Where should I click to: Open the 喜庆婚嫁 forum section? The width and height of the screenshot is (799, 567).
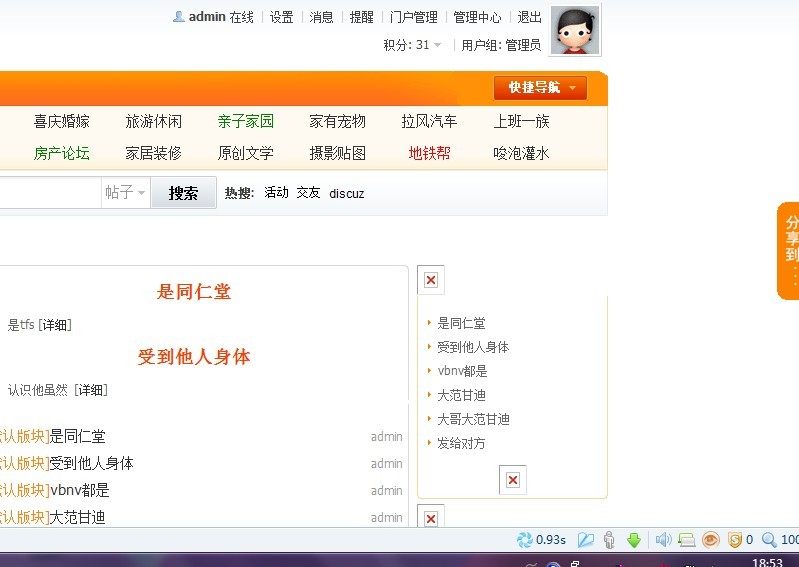[62, 121]
